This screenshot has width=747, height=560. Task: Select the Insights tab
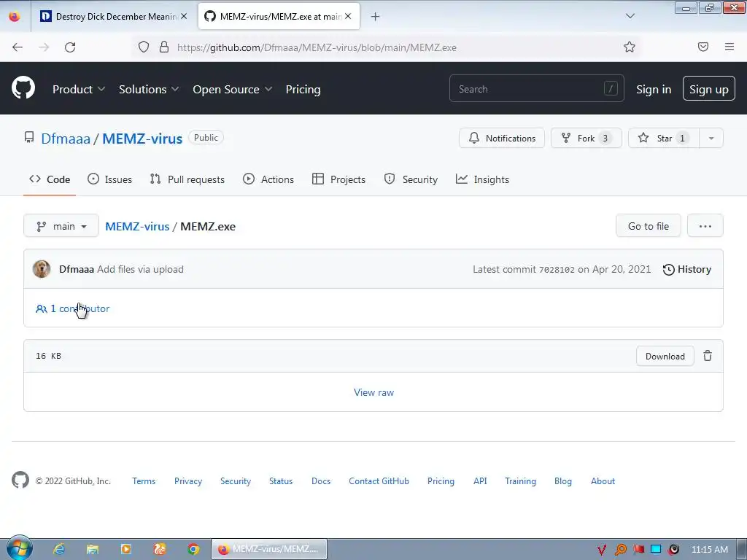coord(482,179)
